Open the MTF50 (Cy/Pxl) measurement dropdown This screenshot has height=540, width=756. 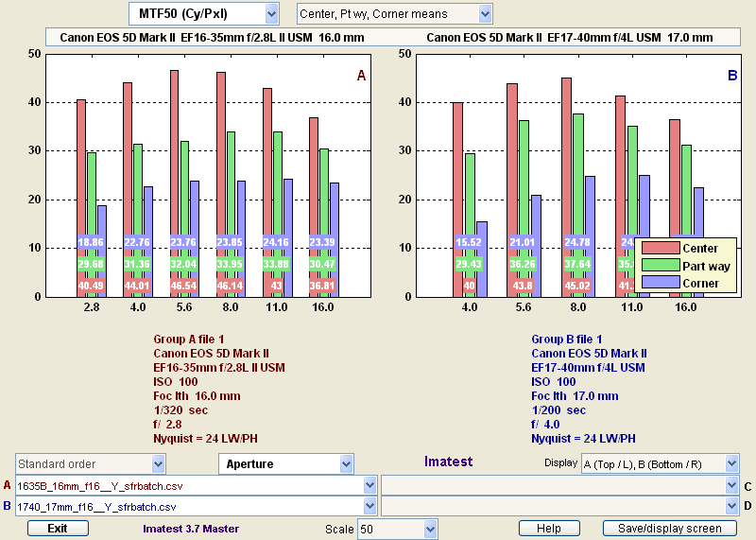203,14
